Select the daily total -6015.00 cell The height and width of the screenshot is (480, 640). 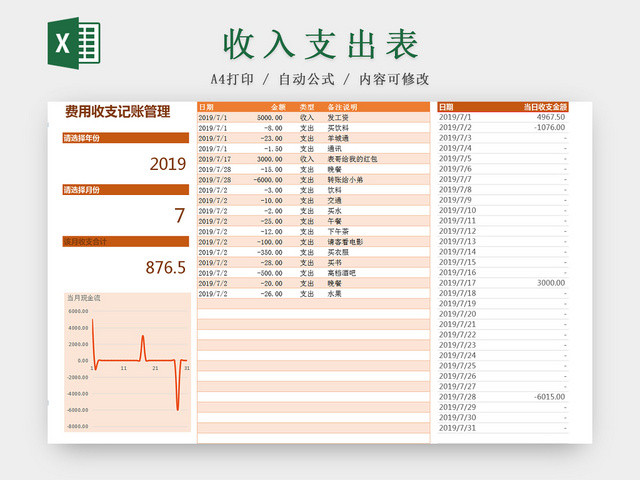(x=549, y=397)
